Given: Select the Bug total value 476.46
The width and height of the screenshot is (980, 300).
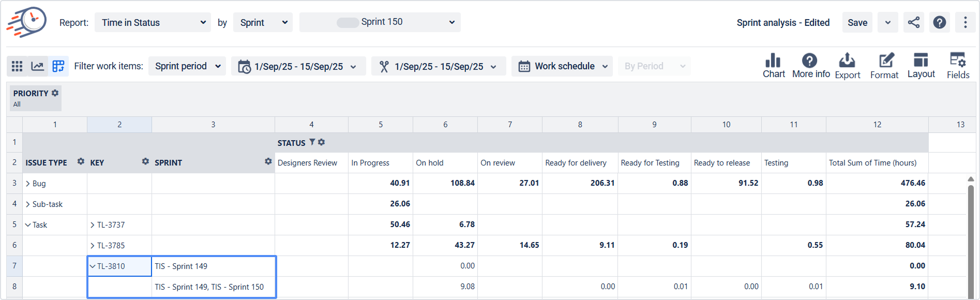Looking at the screenshot, I should point(913,183).
